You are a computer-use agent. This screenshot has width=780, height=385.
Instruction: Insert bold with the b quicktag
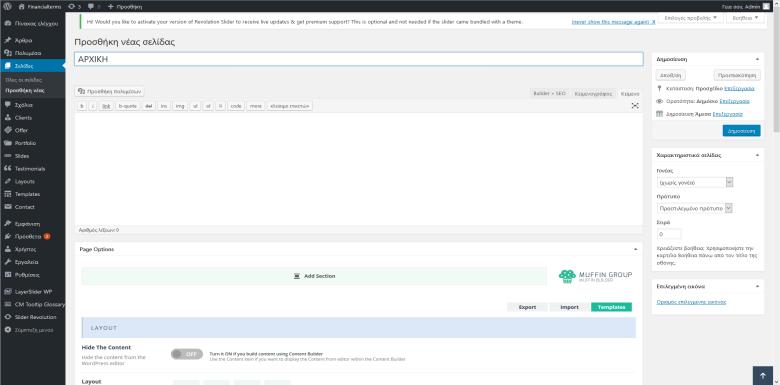82,106
